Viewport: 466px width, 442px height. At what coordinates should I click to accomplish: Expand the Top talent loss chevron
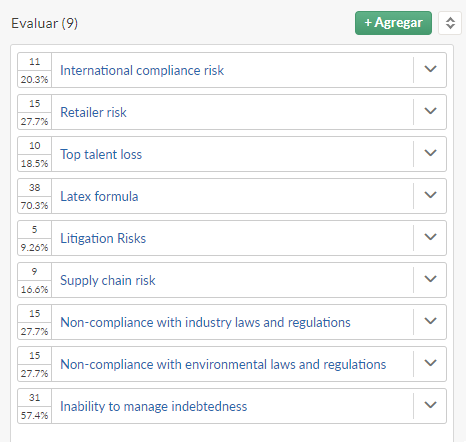(x=430, y=154)
